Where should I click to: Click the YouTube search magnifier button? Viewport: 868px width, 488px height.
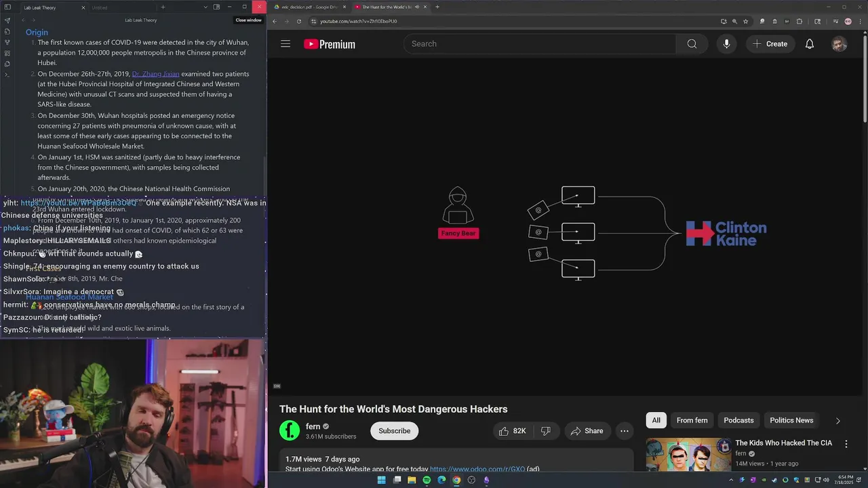(692, 44)
